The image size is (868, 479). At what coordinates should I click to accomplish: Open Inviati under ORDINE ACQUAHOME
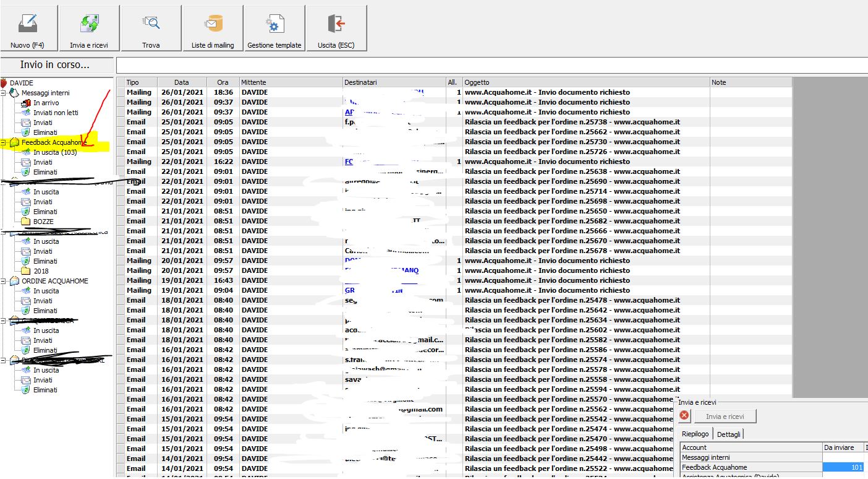pos(43,301)
